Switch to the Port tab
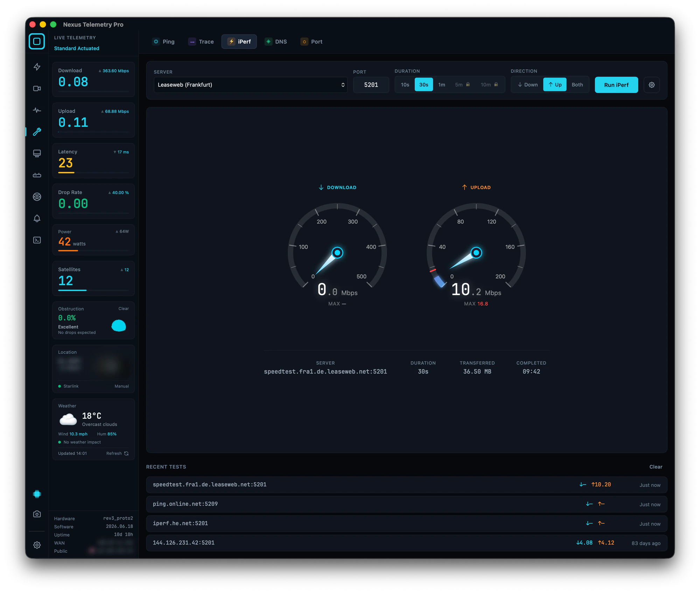This screenshot has height=592, width=700. coord(312,41)
